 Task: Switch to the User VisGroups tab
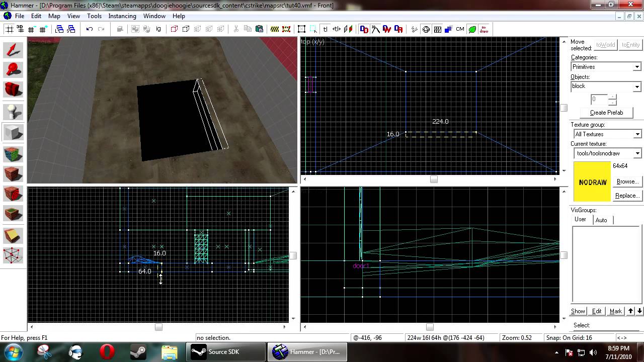pyautogui.click(x=580, y=219)
